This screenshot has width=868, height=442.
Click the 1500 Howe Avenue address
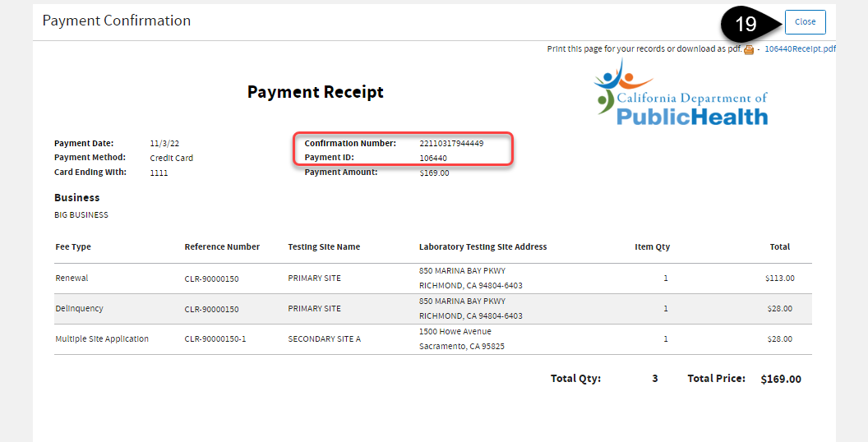point(455,331)
